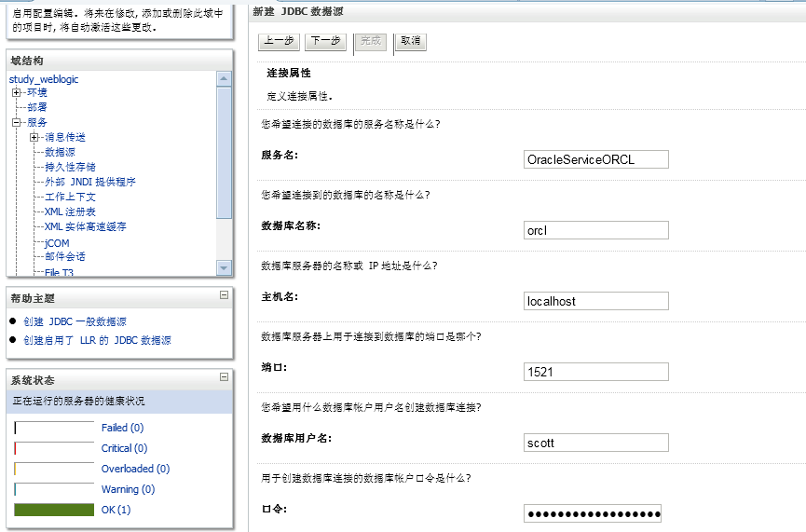Image resolution: width=806 pixels, height=532 pixels.
Task: Click the green OK health status bar
Action: [x=54, y=510]
